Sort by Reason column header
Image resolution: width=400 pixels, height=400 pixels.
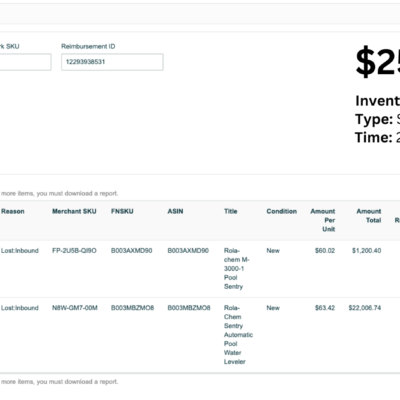pyautogui.click(x=13, y=211)
